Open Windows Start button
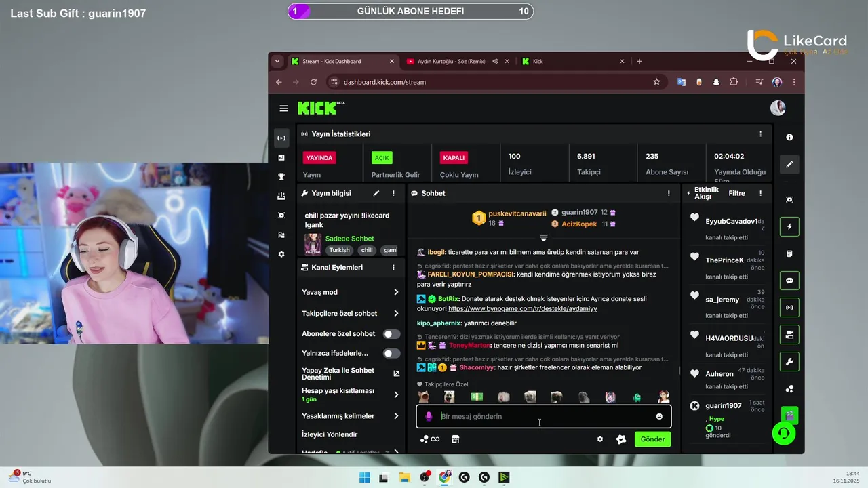 [364, 477]
